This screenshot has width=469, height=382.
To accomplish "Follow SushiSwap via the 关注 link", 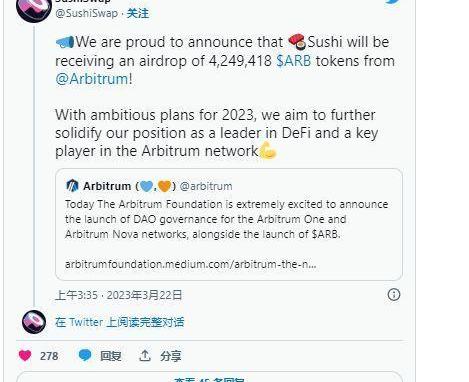I will click(138, 13).
